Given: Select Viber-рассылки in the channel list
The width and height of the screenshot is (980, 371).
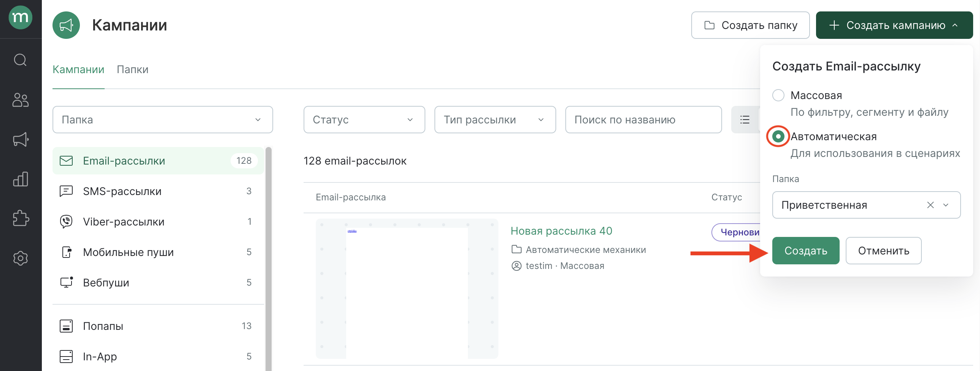Looking at the screenshot, I should [158, 222].
